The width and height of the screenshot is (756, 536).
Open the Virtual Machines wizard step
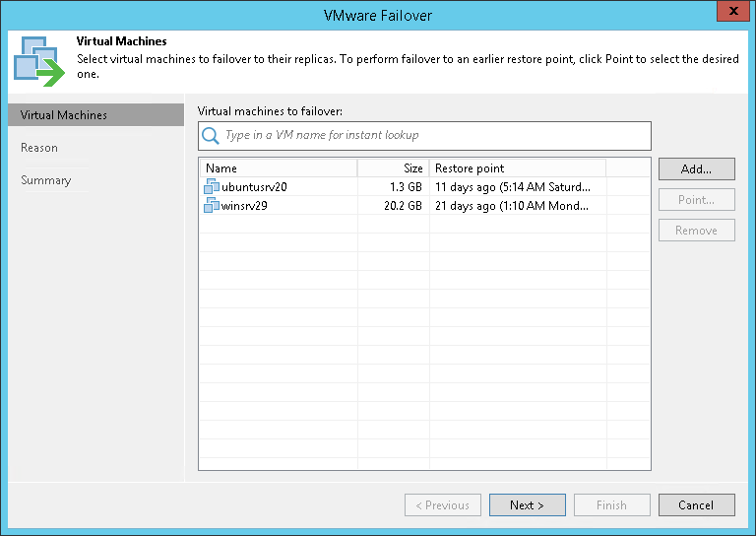95,115
